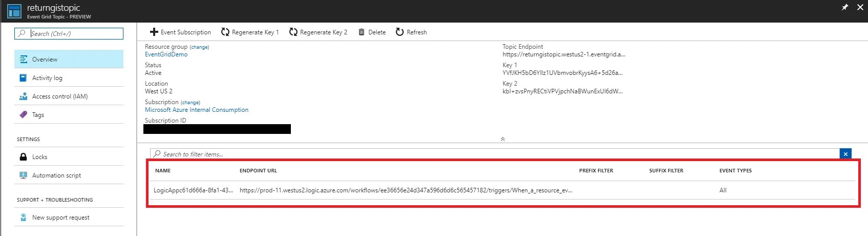Add a new Event Subscription
The image size is (868, 236).
(180, 32)
